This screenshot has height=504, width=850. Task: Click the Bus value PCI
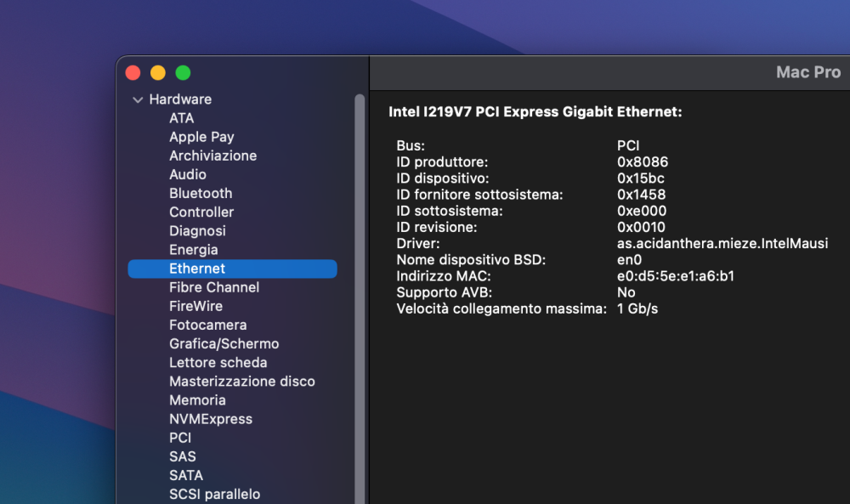click(628, 146)
